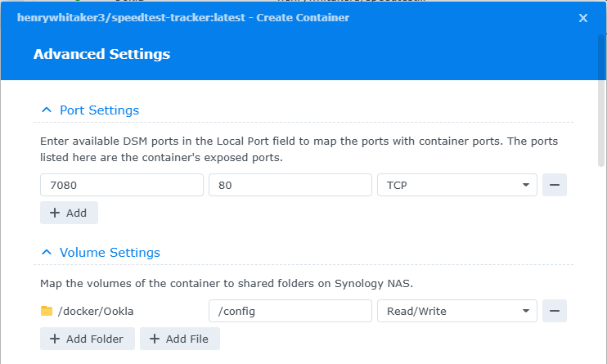This screenshot has height=364, width=607.
Task: Click the Volume Settings heading
Action: click(x=110, y=253)
